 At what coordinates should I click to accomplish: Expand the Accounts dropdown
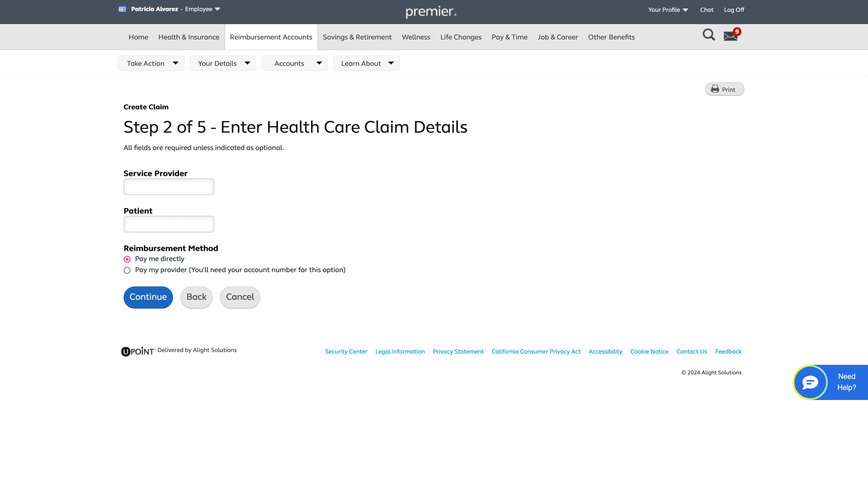[295, 63]
